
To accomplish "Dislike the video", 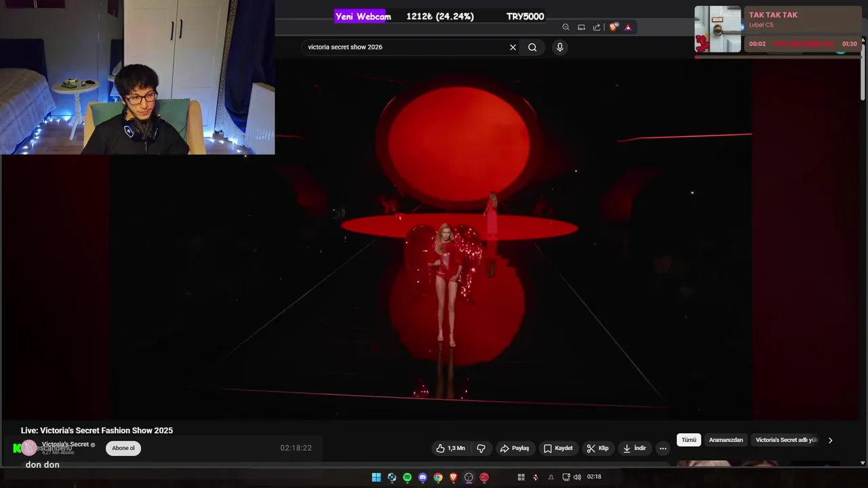I will click(481, 448).
